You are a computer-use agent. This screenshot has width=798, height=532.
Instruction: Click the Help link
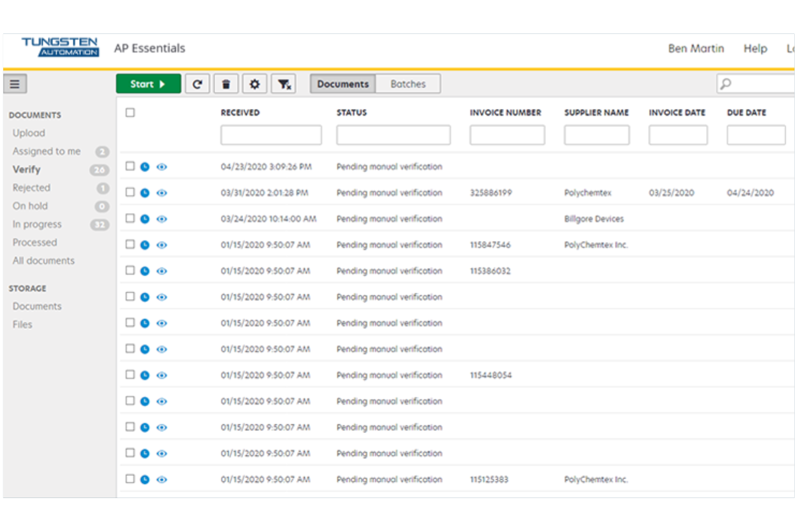755,49
